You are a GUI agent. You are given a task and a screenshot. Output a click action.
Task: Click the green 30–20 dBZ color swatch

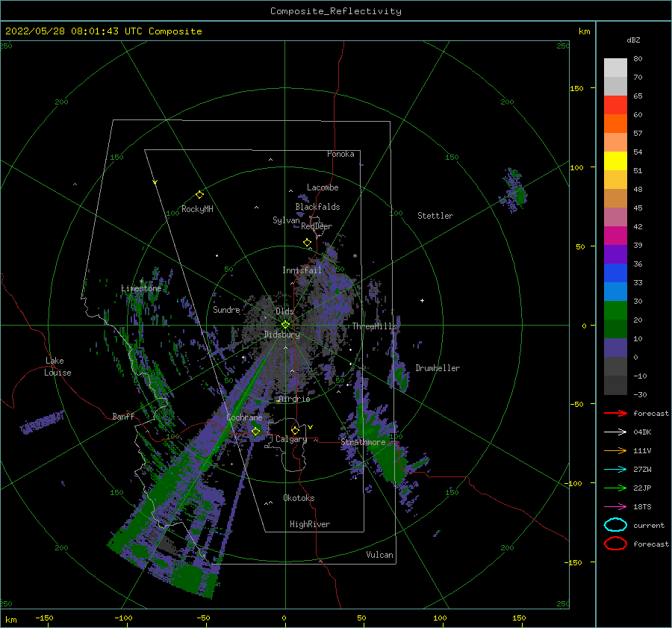tap(615, 311)
